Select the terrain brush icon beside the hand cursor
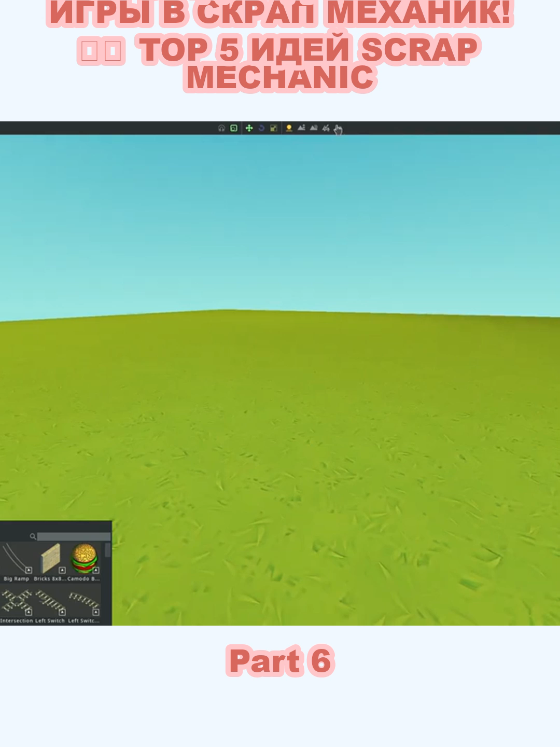This screenshot has width=560, height=747. click(326, 128)
